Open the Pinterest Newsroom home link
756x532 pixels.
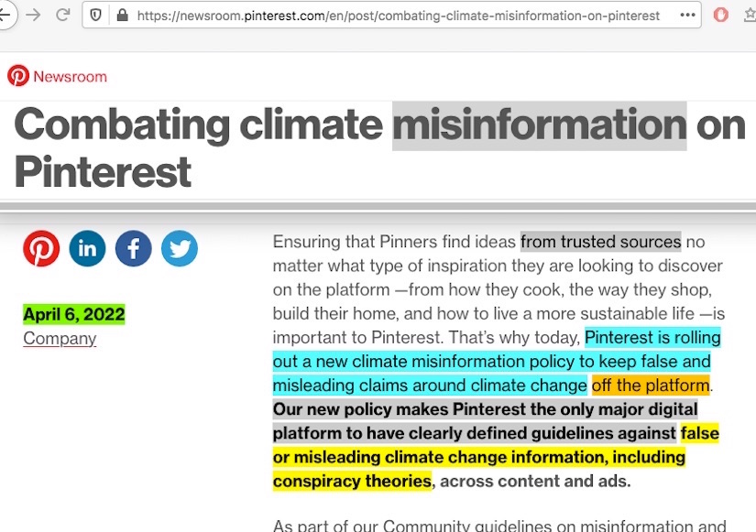(57, 76)
